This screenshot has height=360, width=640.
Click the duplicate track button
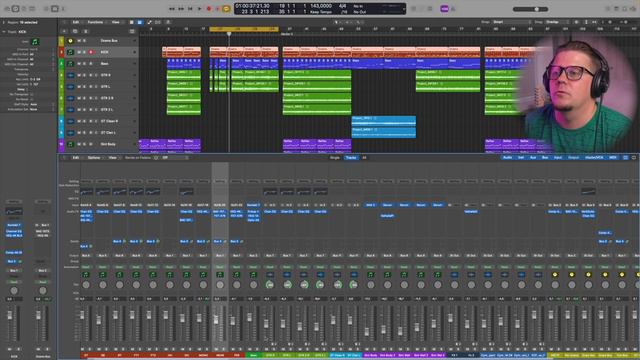[x=75, y=31]
